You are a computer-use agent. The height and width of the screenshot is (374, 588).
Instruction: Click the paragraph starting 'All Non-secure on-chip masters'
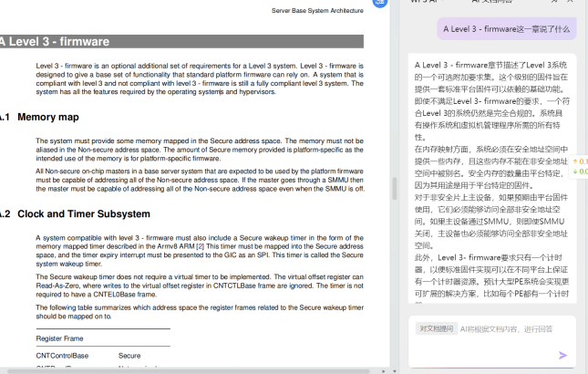click(x=200, y=180)
